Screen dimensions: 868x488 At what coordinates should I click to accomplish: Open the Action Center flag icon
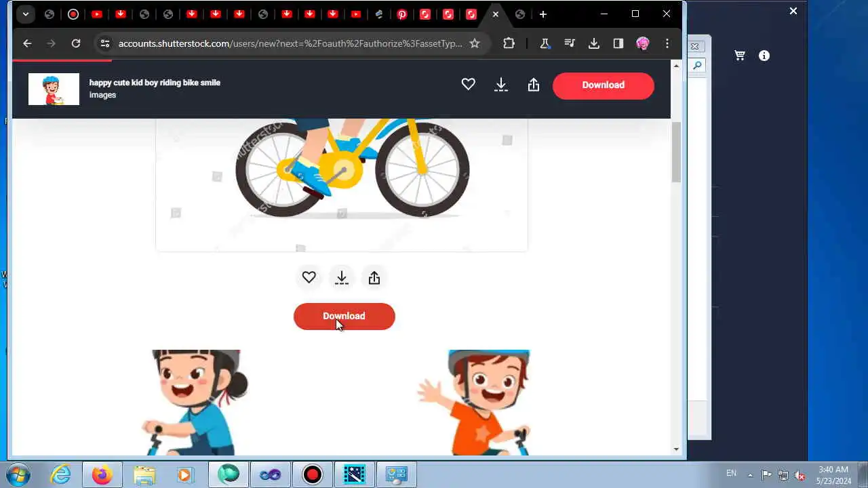tap(766, 474)
